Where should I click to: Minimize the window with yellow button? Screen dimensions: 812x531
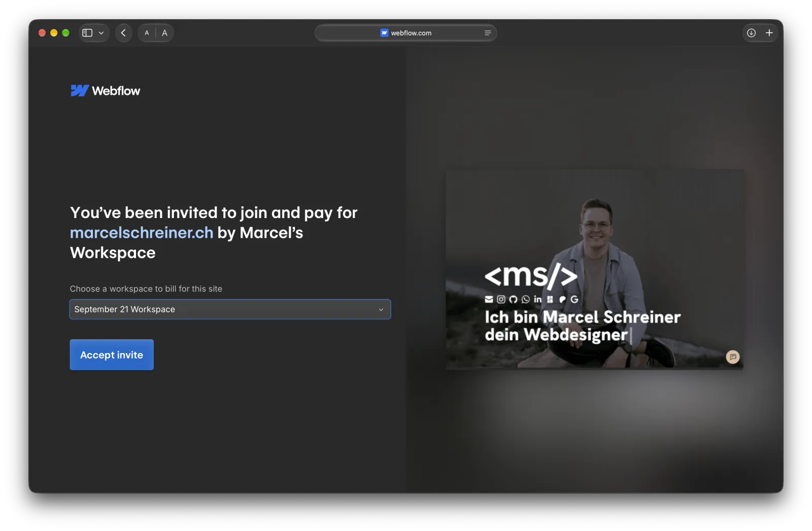click(x=54, y=33)
